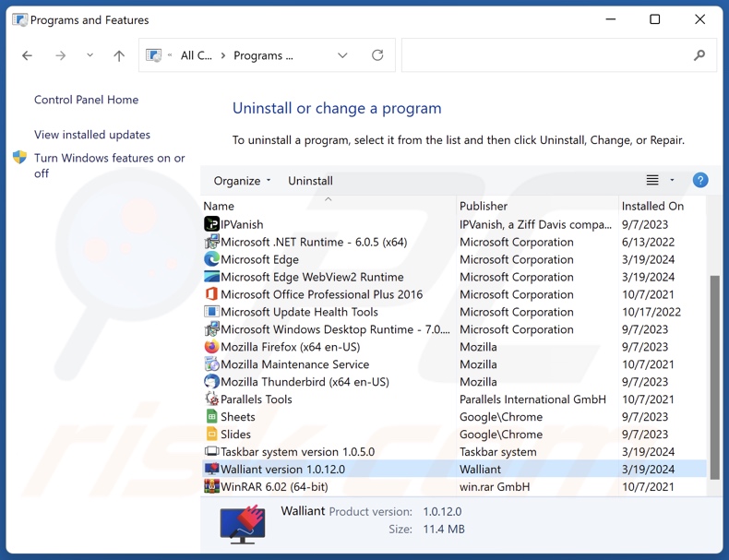
Task: Open View installed updates link
Action: coord(92,135)
